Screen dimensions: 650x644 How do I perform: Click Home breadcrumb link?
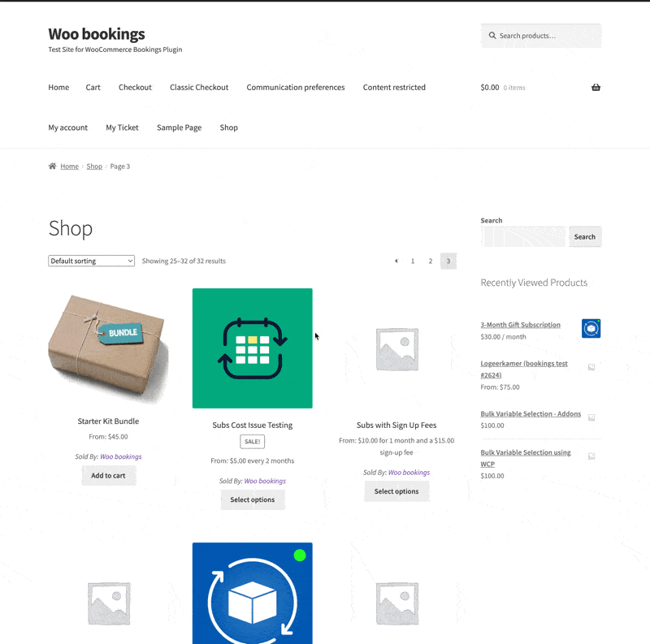70,166
